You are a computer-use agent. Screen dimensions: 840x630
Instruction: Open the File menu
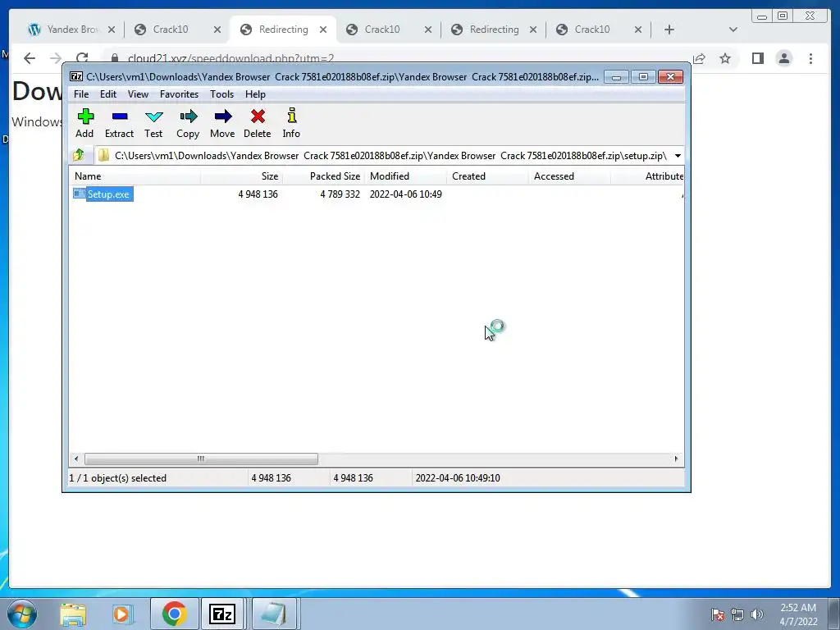[x=81, y=94]
